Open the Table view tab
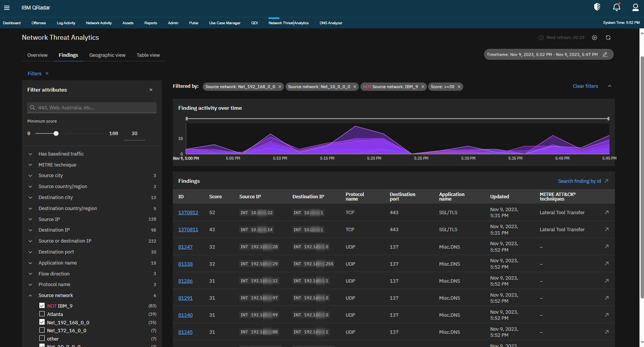The height and width of the screenshot is (347, 644). click(x=148, y=55)
